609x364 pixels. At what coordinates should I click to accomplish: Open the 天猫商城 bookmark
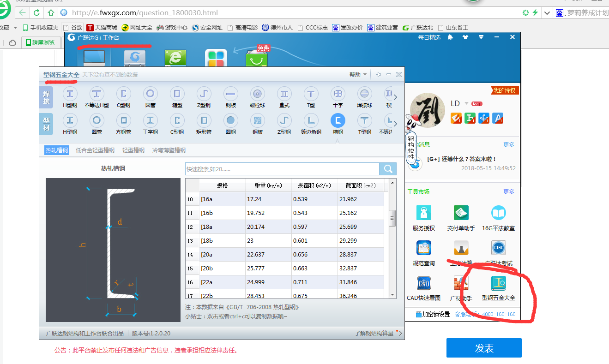pyautogui.click(x=102, y=28)
